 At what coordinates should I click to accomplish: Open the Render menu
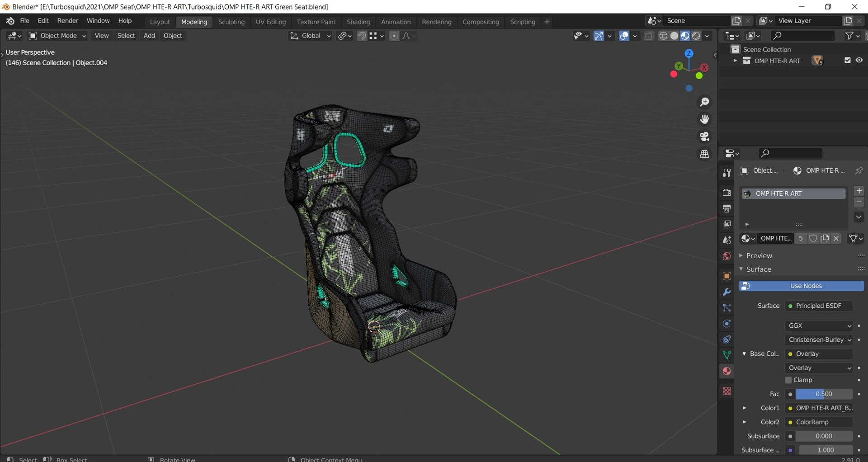[67, 21]
